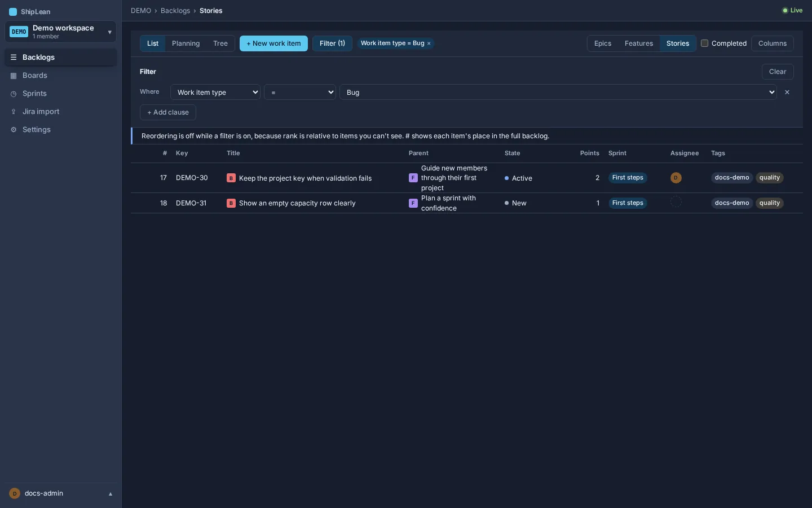The height and width of the screenshot is (508, 812).
Task: Click the Jira import upload icon
Action: pos(14,112)
